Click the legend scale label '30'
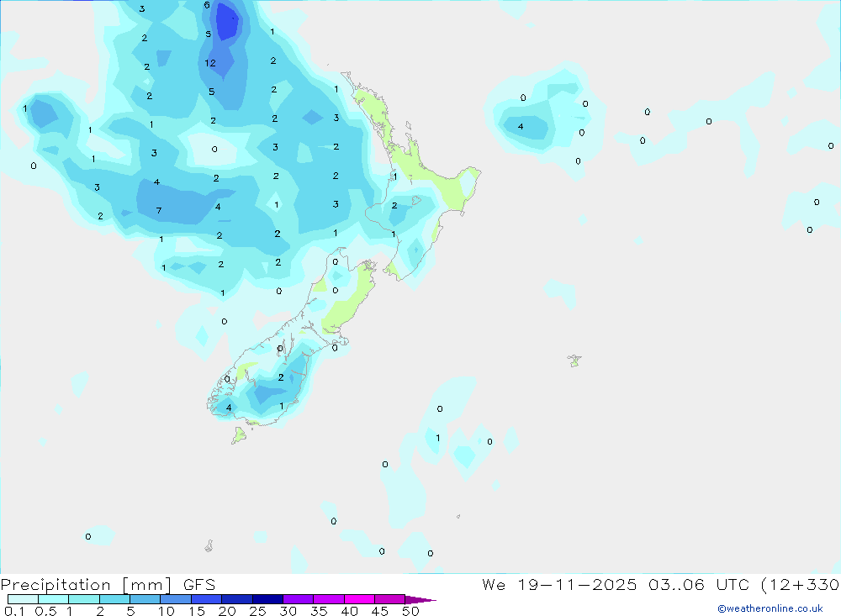Viewport: 841px width, 616px height. [288, 611]
